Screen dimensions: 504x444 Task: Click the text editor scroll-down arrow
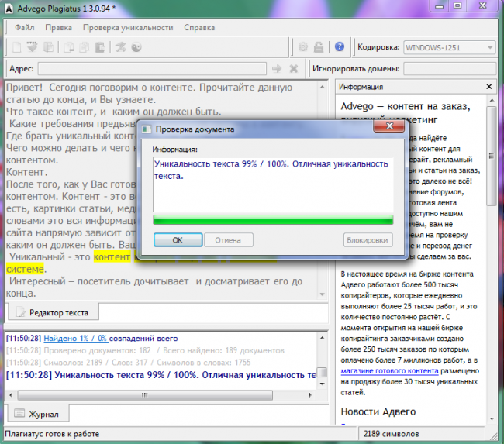coord(323,294)
